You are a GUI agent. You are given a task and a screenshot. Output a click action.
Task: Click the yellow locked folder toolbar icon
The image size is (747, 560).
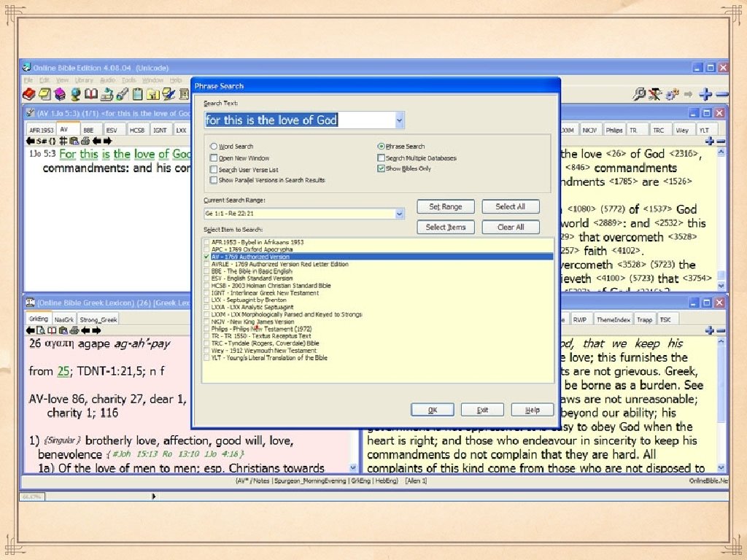pos(152,94)
